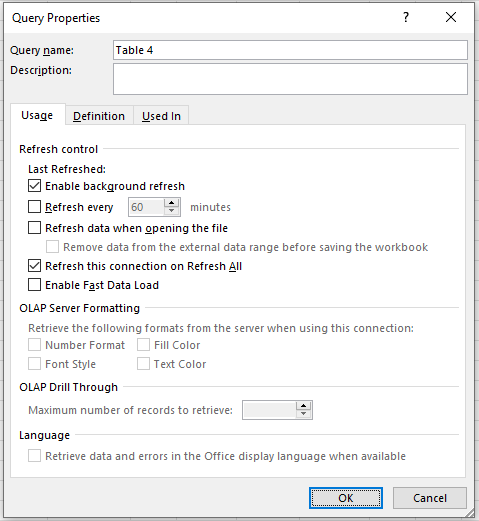Click the max records spinner up arrow

(303, 406)
